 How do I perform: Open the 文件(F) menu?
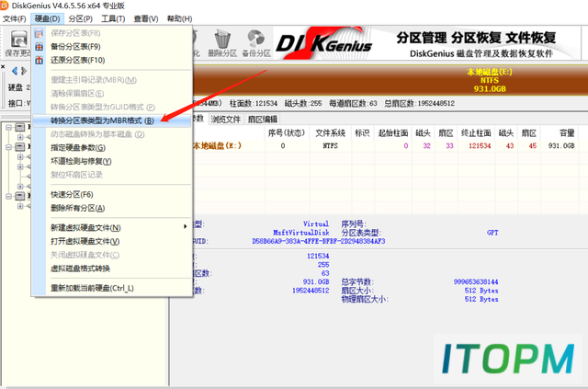coord(15,18)
